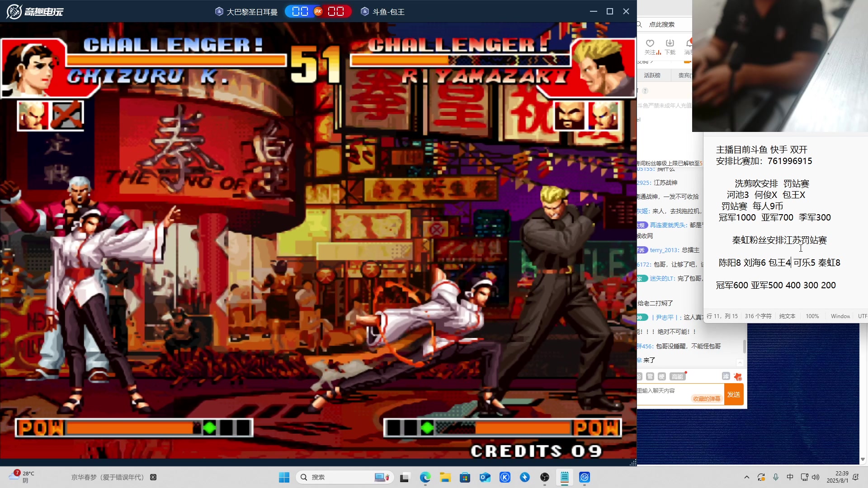This screenshot has width=868, height=488.
Task: Click 纯文本 in Notepad status bar
Action: tap(787, 316)
